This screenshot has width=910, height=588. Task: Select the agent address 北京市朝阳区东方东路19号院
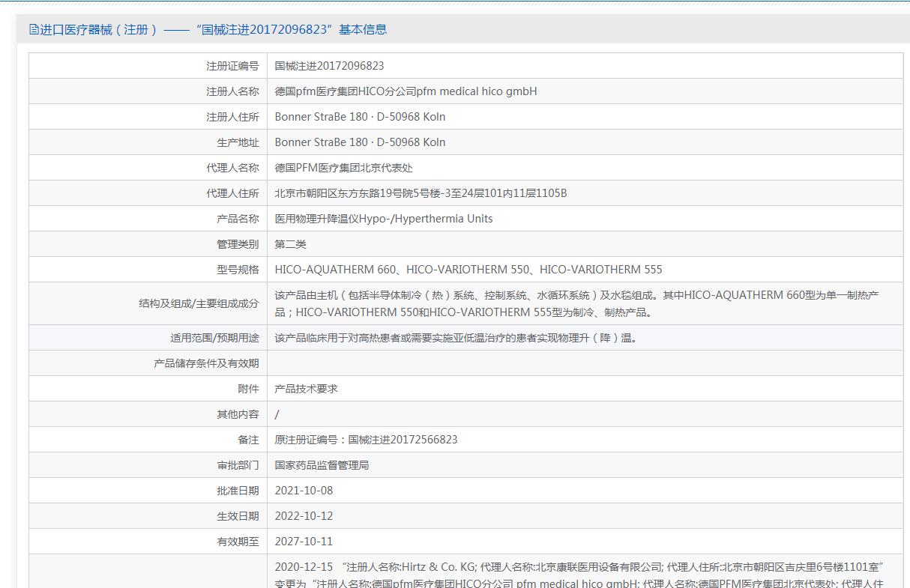[421, 193]
